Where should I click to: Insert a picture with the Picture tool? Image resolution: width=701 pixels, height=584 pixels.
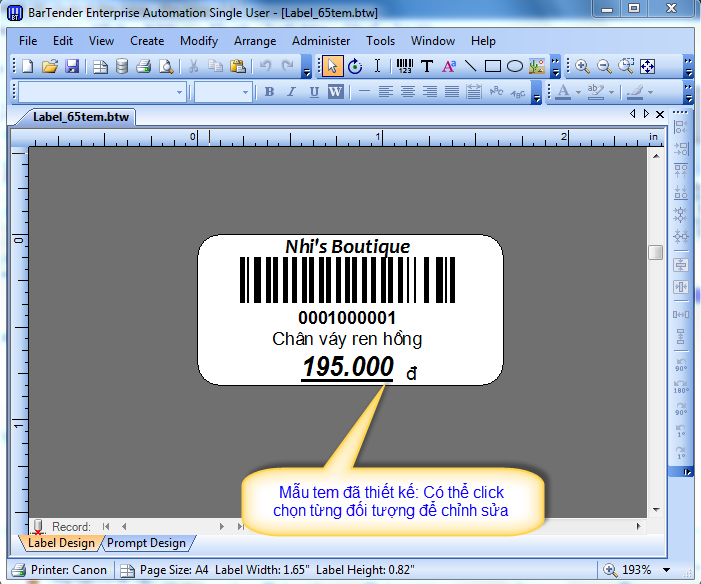tap(537, 66)
